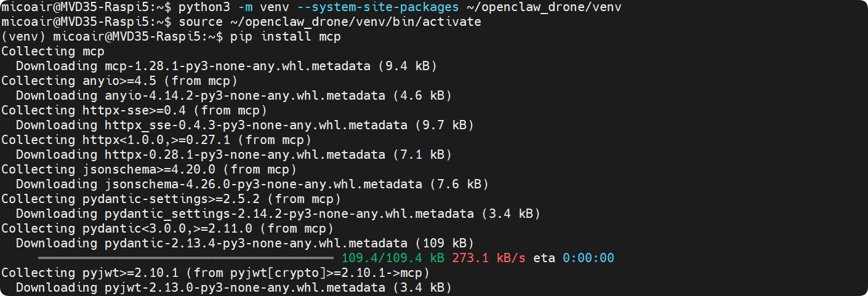Click the mcp-1.28.1 wheel metadata filename
This screenshot has width=868, height=296.
pyautogui.click(x=237, y=66)
